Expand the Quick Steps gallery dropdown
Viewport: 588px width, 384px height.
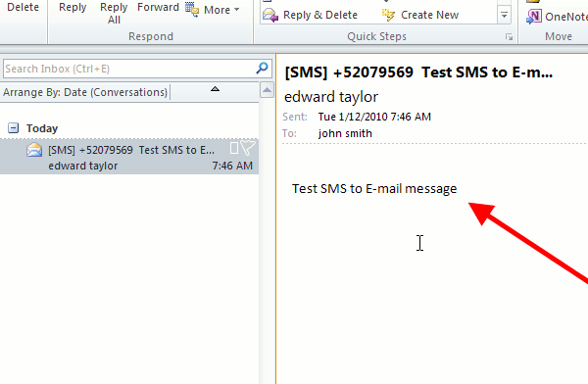(x=504, y=16)
